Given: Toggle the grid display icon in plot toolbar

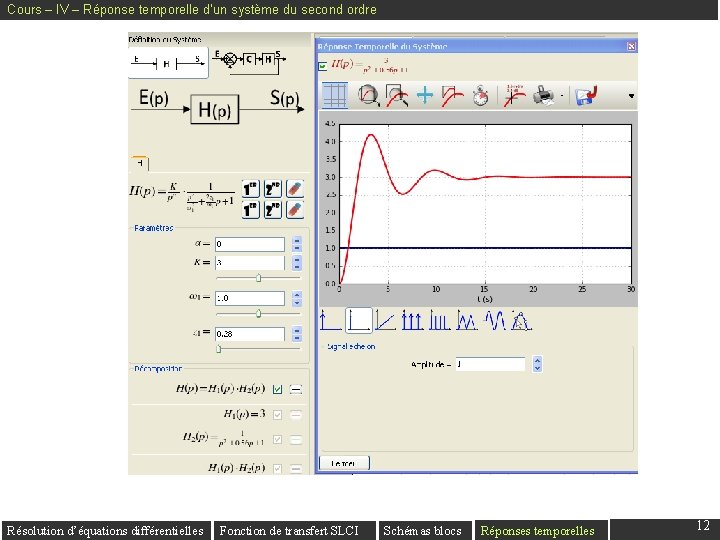Looking at the screenshot, I should coord(334,95).
